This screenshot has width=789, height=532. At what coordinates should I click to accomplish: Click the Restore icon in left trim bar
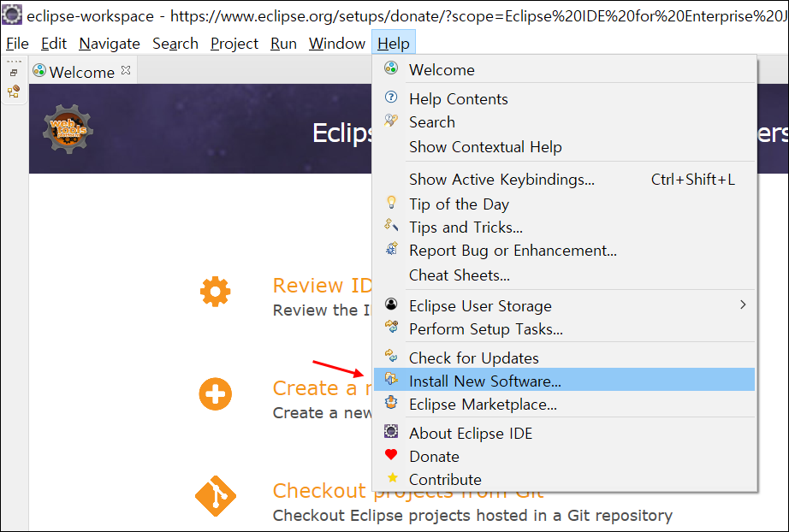tap(14, 73)
